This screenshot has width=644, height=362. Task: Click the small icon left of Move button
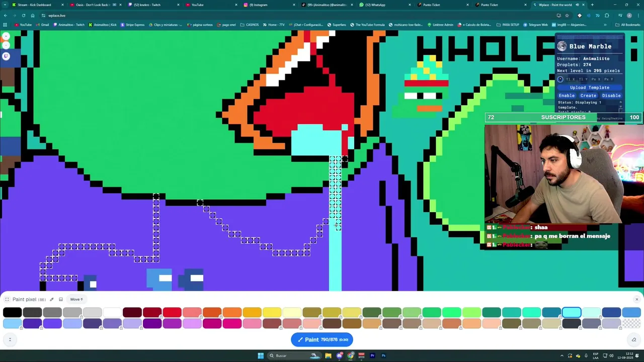[x=61, y=300]
